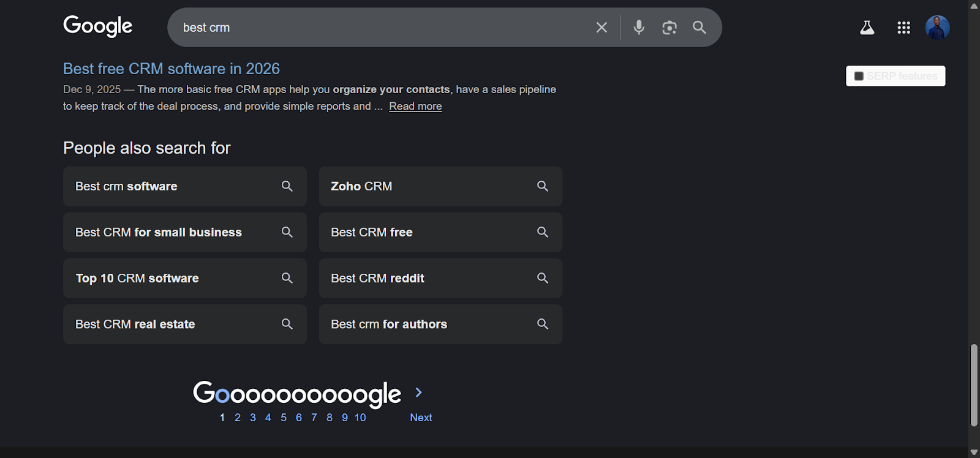This screenshot has height=458, width=980.
Task: Start voice search with microphone icon
Action: coord(639,28)
